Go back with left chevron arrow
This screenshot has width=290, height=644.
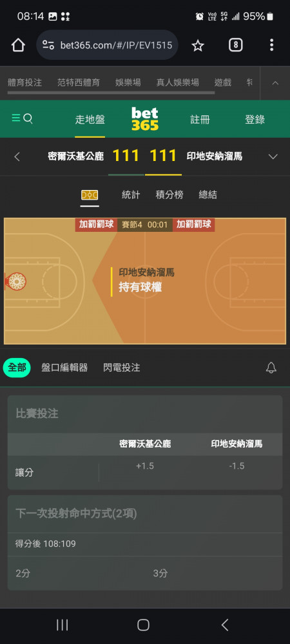pos(17,156)
